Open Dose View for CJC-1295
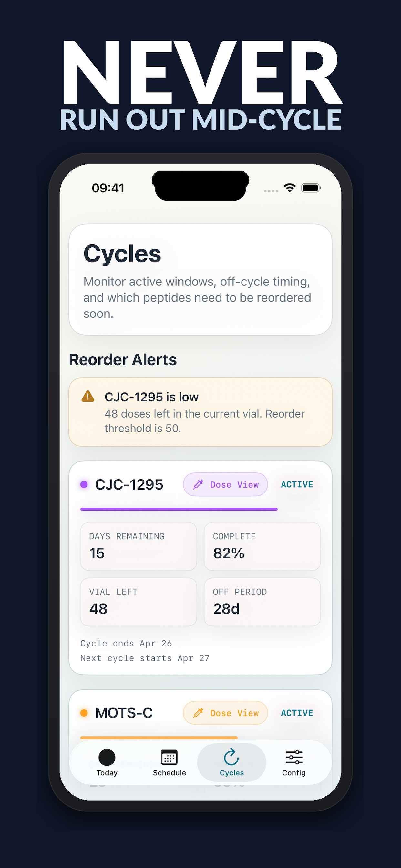 225,484
